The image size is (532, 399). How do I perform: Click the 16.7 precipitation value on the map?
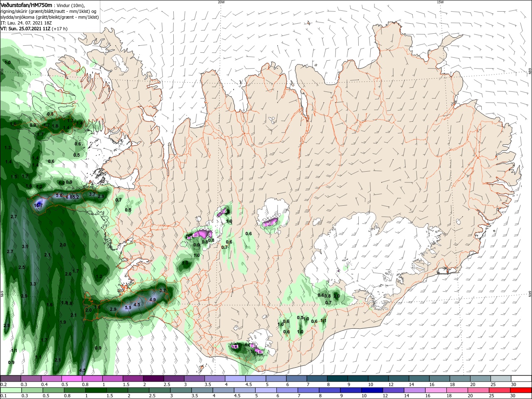(38, 205)
